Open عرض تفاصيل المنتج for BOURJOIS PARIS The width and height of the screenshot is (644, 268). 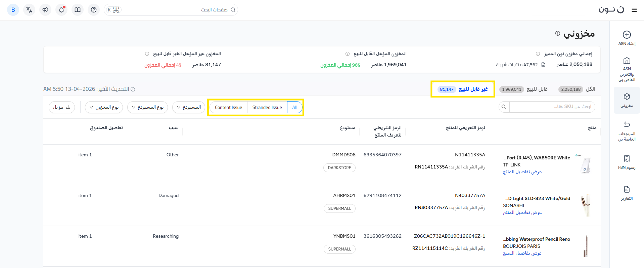pyautogui.click(x=522, y=253)
